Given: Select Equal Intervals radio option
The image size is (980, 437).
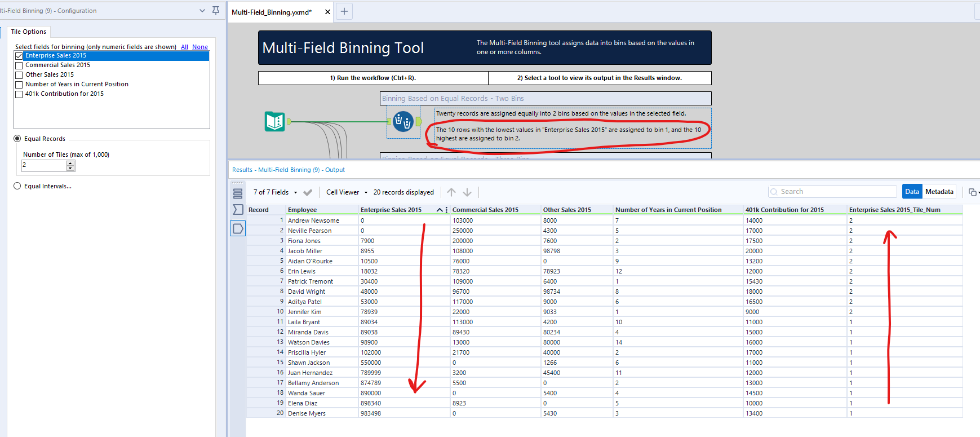Looking at the screenshot, I should (17, 186).
